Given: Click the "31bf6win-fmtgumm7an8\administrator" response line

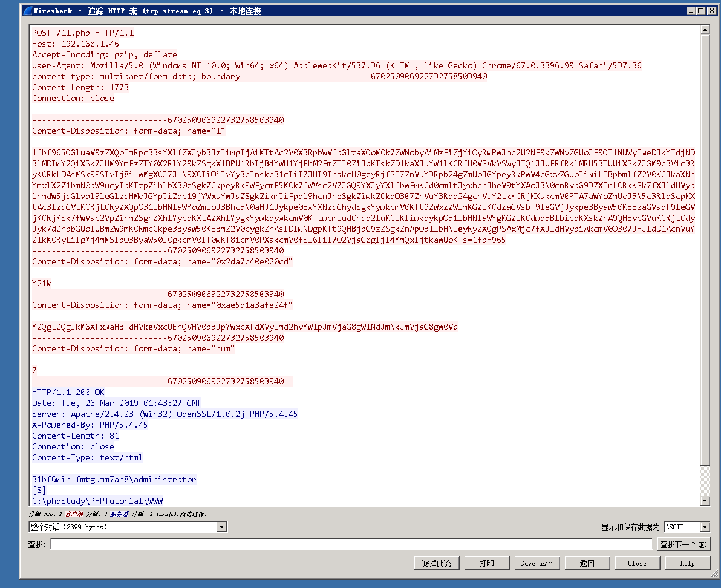Looking at the screenshot, I should 114,480.
